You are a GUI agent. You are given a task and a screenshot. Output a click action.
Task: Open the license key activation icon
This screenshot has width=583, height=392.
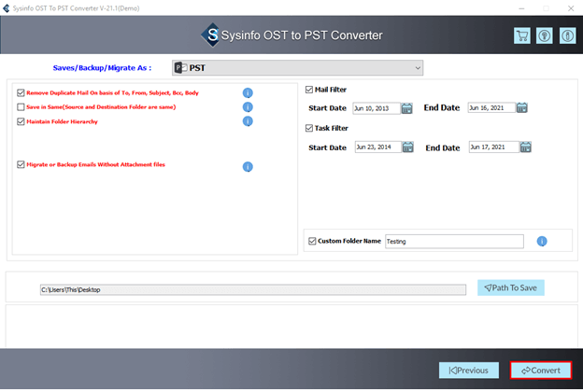coord(545,35)
